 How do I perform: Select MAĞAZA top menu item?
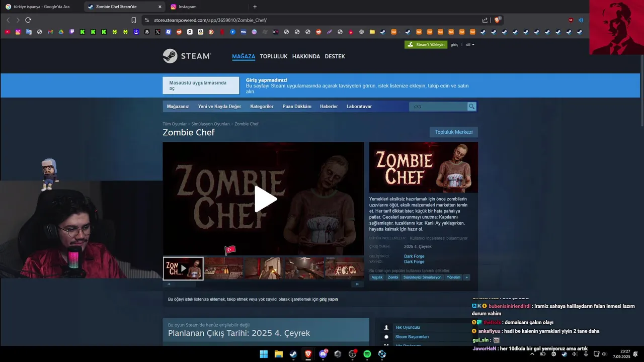point(244,56)
